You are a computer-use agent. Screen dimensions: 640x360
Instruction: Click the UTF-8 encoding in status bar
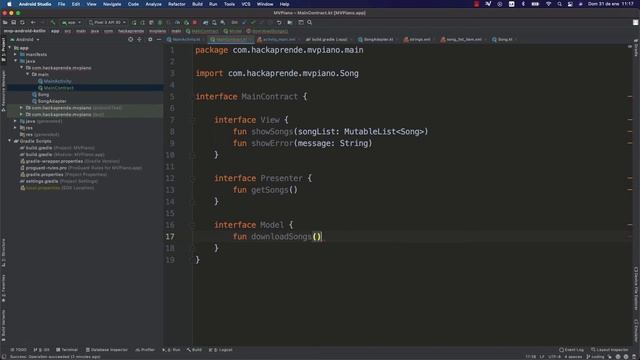pos(554,357)
